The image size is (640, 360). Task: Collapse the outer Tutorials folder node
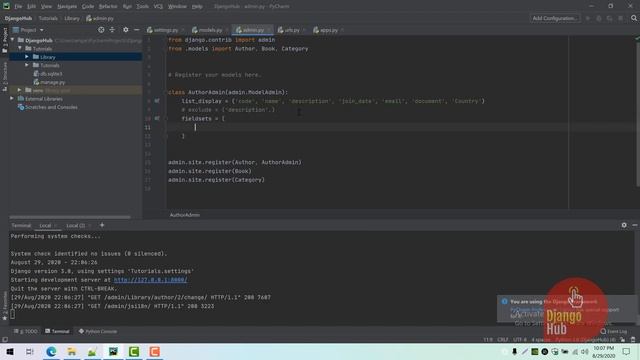coord(20,48)
